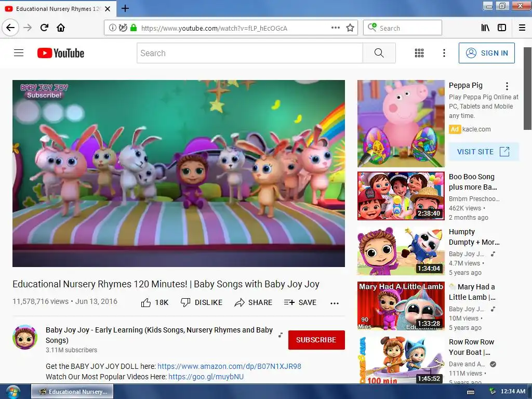Open YouTube settings three-dot menu
The image size is (532, 399).
[x=444, y=53]
